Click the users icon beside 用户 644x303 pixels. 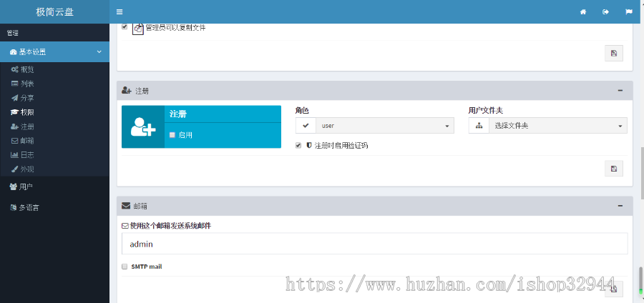coord(13,187)
